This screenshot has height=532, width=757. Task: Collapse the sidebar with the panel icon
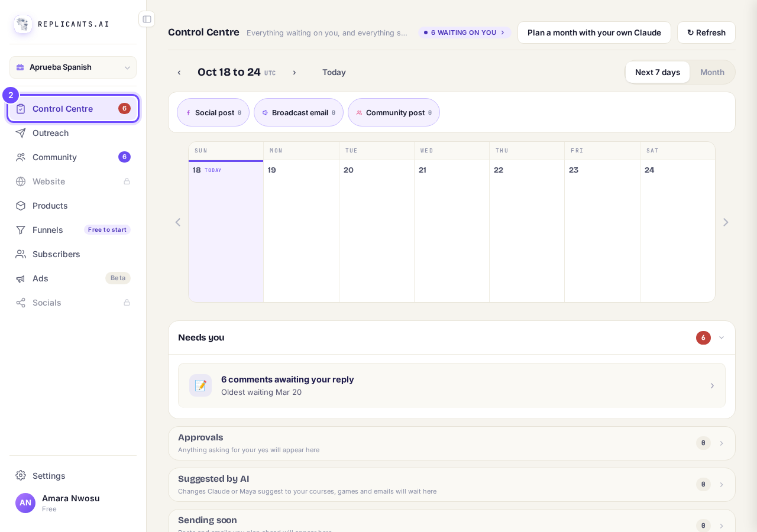(x=147, y=19)
